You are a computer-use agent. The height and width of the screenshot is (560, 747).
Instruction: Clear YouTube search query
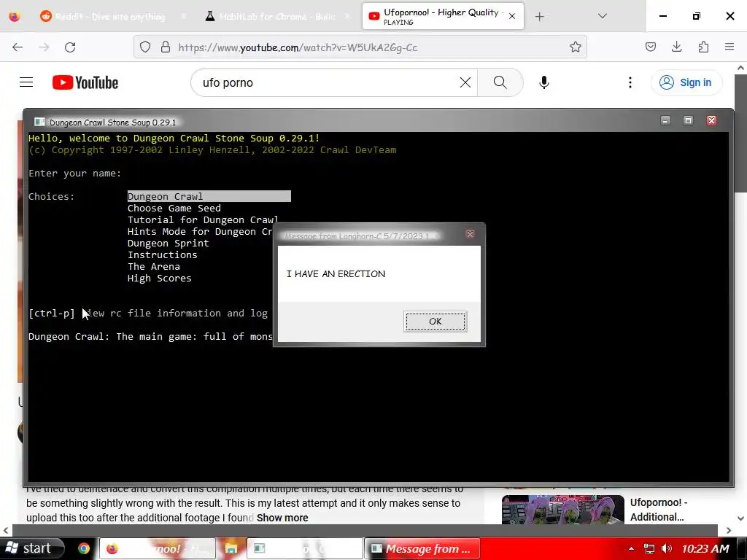(465, 82)
